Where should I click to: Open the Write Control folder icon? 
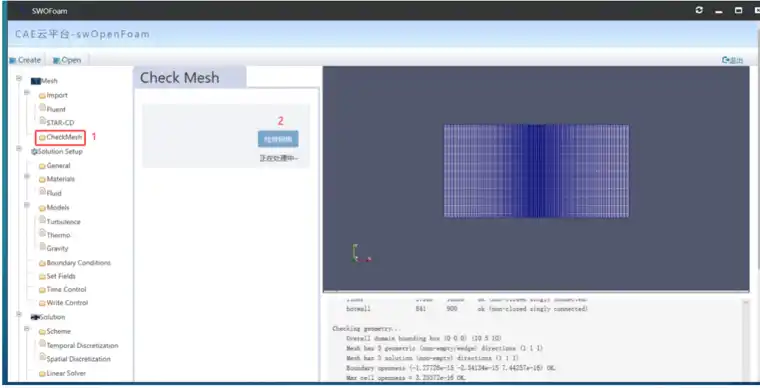pos(42,303)
